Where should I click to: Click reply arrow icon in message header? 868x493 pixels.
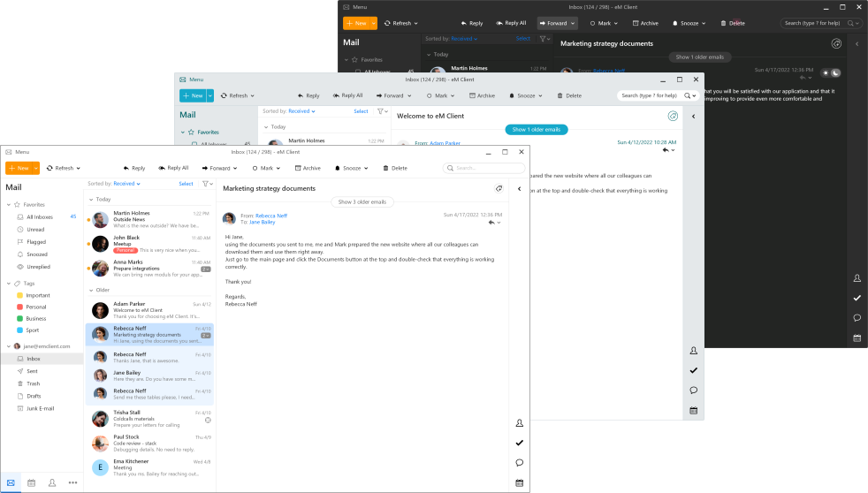pyautogui.click(x=491, y=223)
